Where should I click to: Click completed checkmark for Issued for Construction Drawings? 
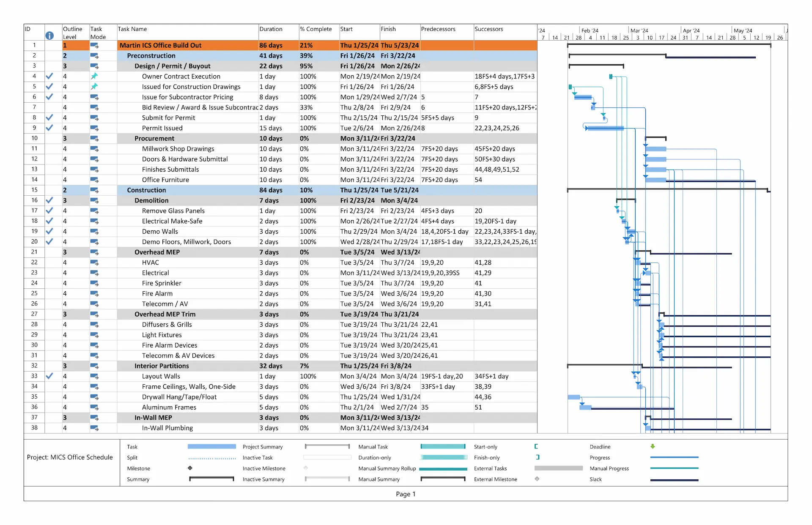coord(49,87)
